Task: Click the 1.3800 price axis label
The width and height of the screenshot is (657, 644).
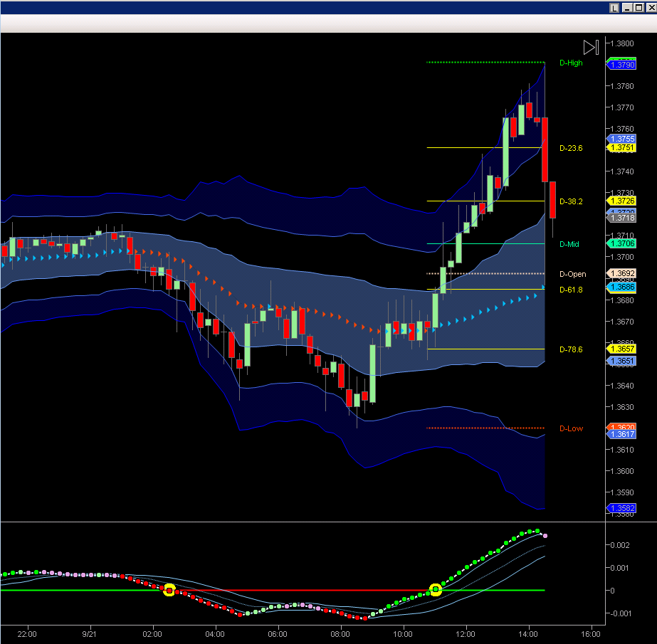Action: (622, 43)
